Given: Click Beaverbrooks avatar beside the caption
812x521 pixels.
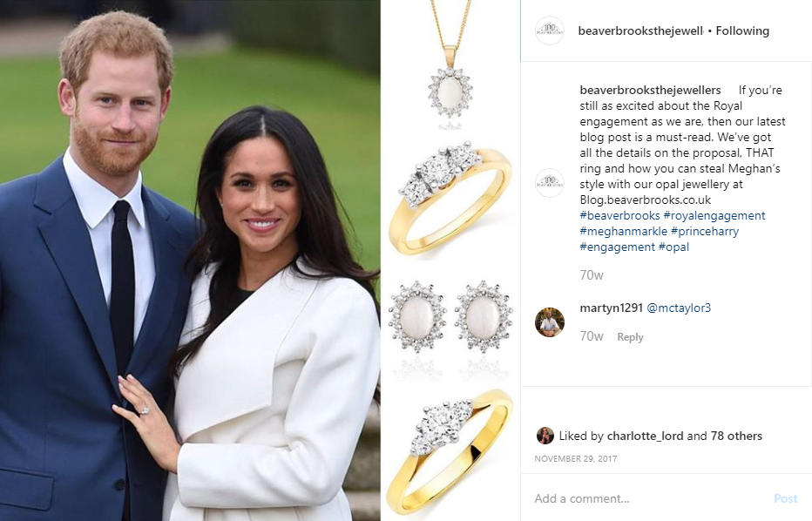Looking at the screenshot, I should click(x=550, y=183).
